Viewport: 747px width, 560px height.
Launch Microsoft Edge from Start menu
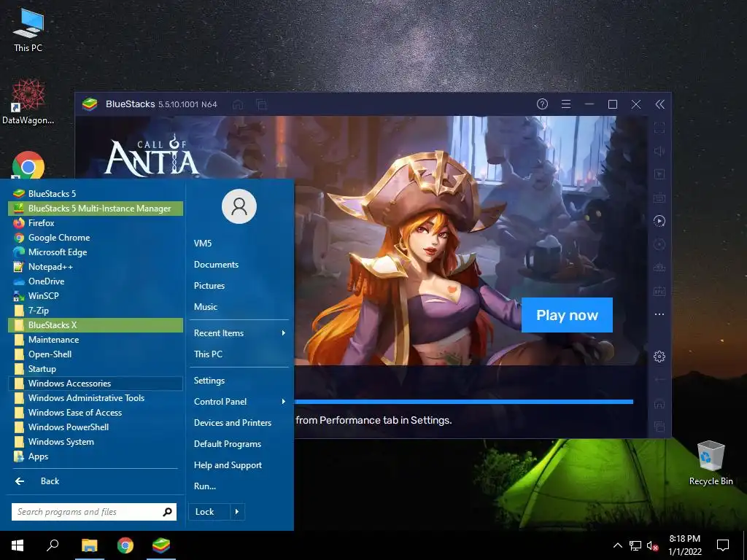click(96, 252)
